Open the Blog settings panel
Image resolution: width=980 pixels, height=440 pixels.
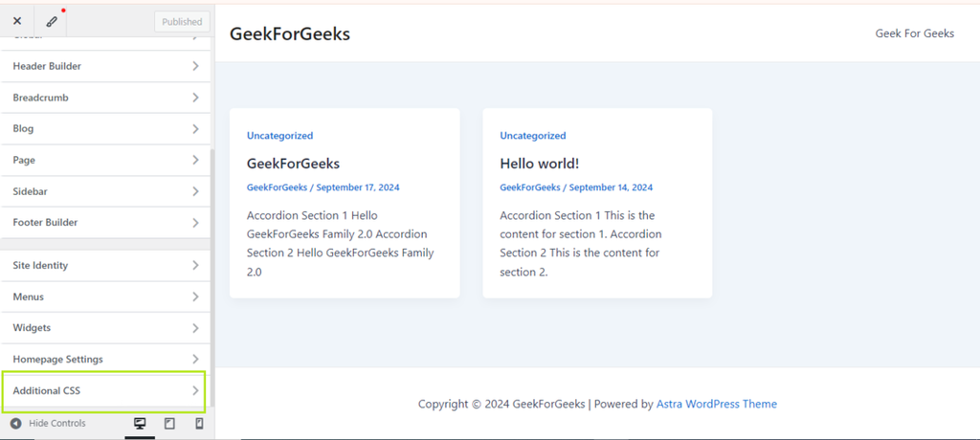(x=103, y=128)
